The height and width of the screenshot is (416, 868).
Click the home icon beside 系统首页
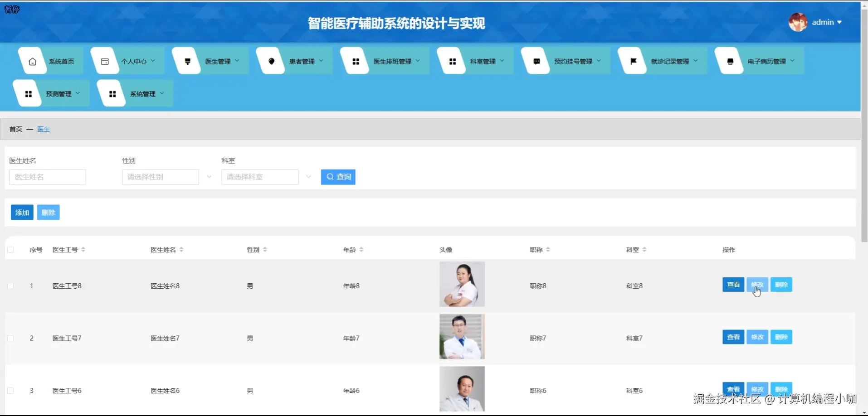32,62
